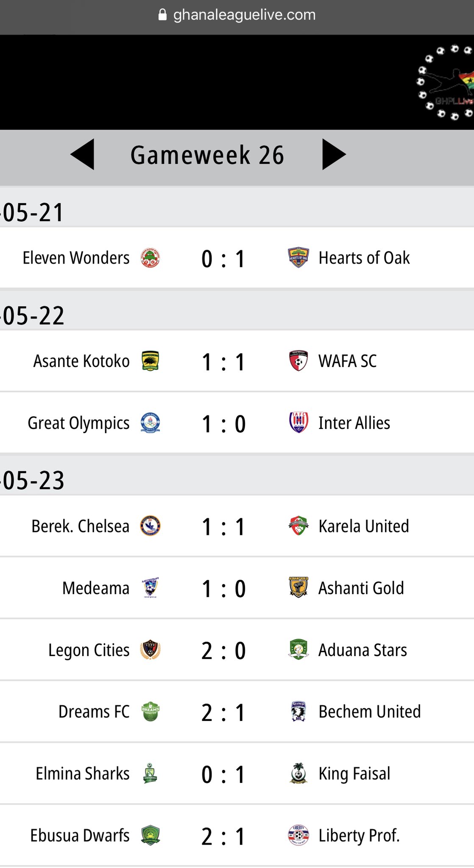
Task: Tap the Ashanti Gold club badge
Action: coord(298,587)
